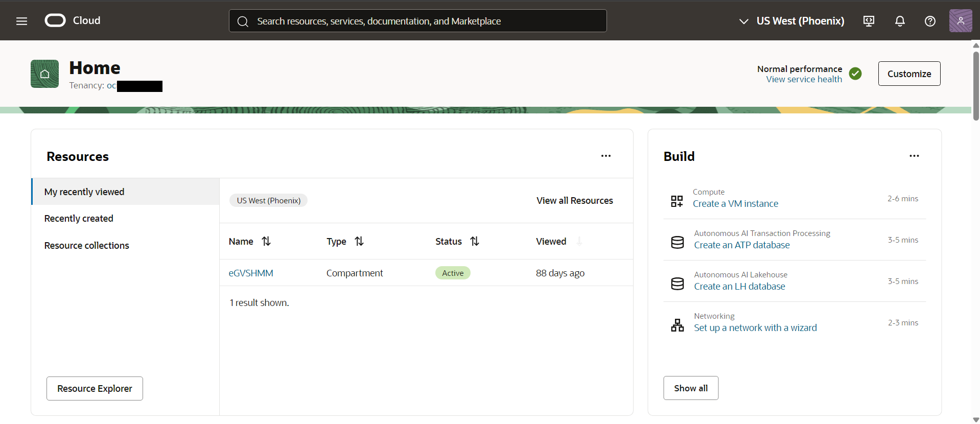
Task: Open the Resources panel three-dot menu
Action: pyautogui.click(x=605, y=156)
